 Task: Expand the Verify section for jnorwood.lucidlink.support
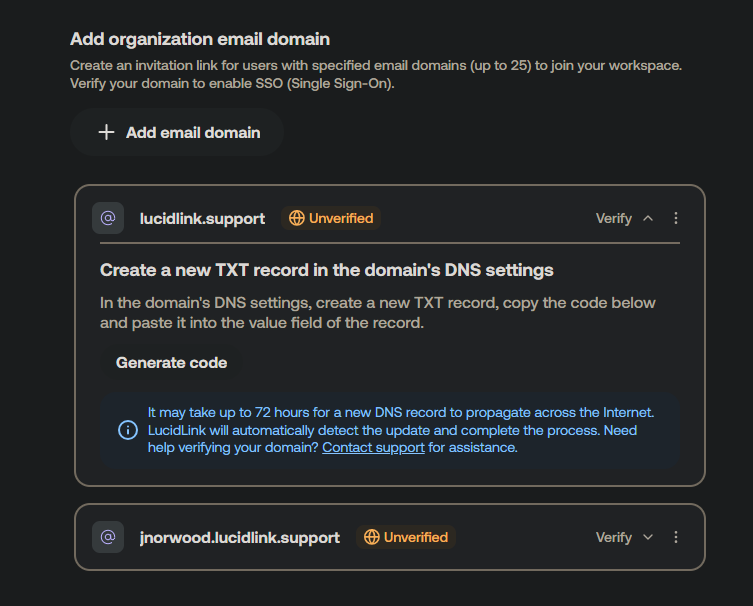(x=648, y=537)
